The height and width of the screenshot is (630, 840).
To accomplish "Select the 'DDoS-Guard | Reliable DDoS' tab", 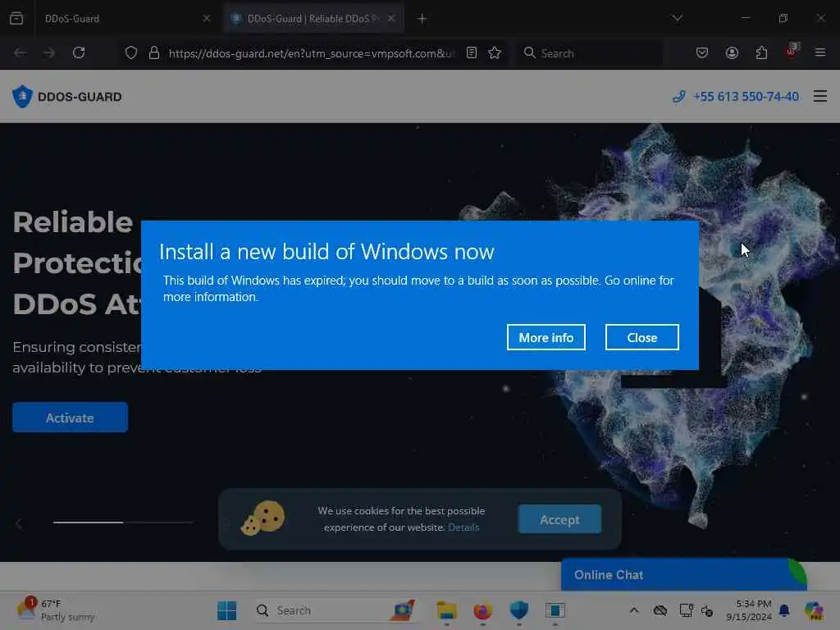I will click(x=313, y=19).
